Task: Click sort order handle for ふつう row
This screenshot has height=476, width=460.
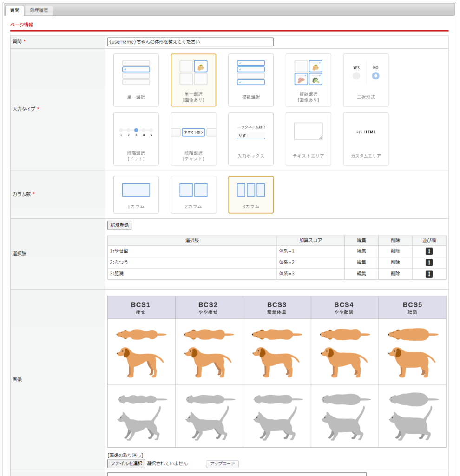Action: point(429,263)
